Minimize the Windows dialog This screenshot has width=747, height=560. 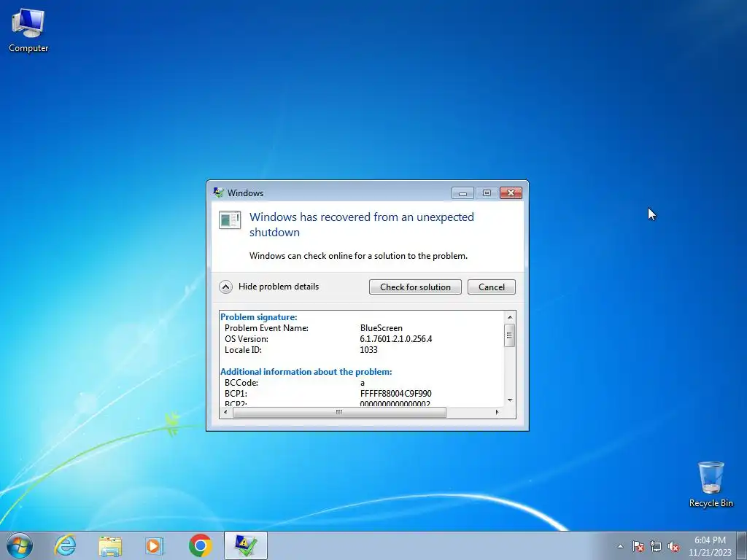click(462, 192)
